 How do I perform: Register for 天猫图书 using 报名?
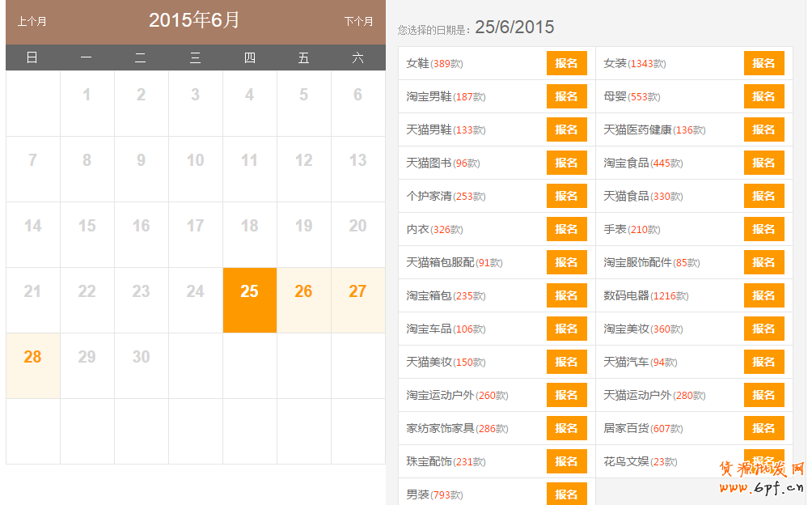pos(566,163)
